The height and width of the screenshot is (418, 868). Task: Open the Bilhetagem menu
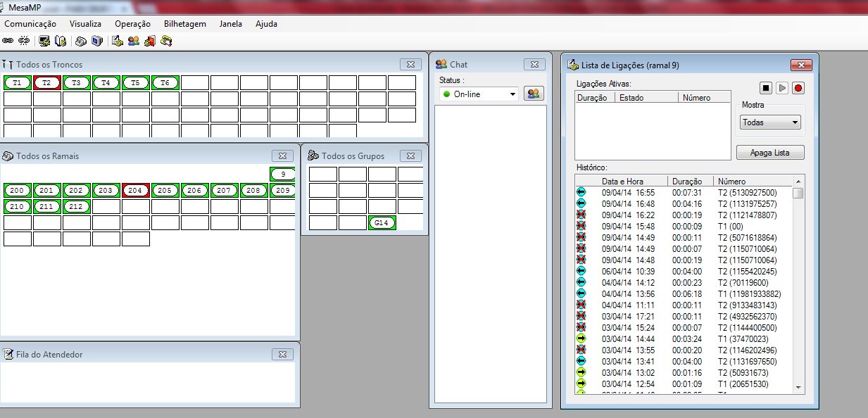click(x=184, y=24)
